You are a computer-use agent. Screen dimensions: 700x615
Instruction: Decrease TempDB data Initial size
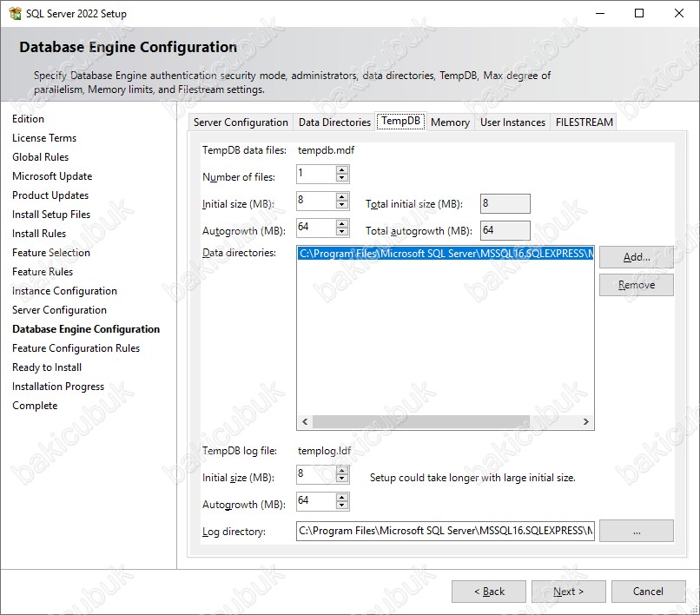click(x=342, y=205)
